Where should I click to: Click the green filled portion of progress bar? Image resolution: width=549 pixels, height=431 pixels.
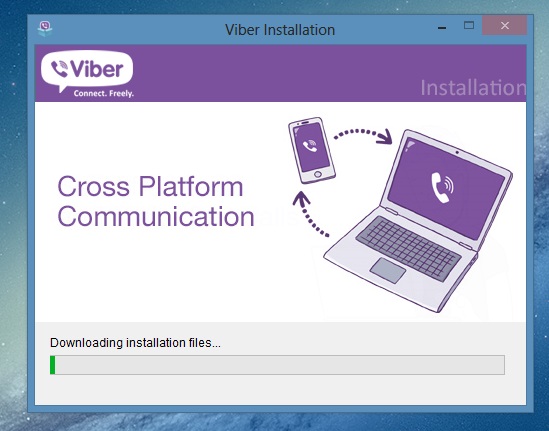click(53, 365)
